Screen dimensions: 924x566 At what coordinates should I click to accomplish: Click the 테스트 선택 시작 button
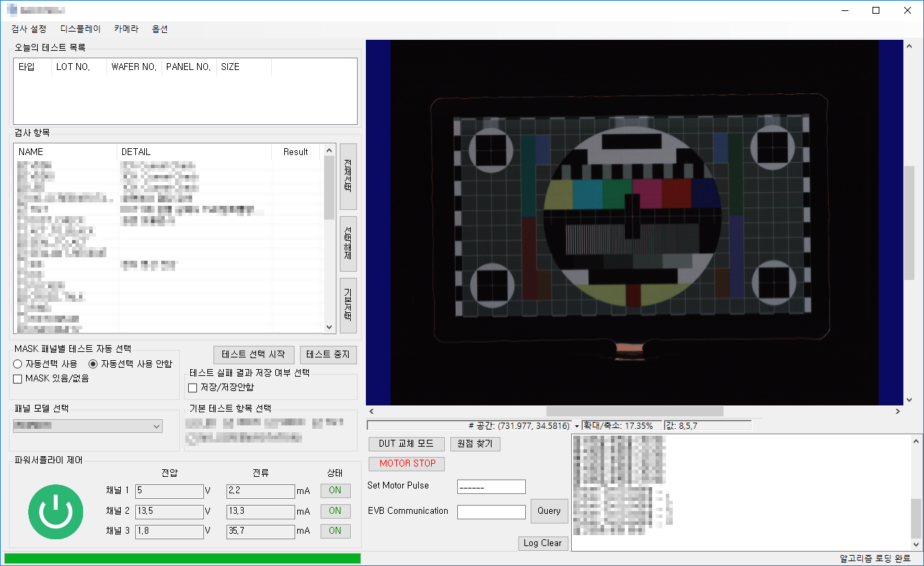tap(254, 355)
